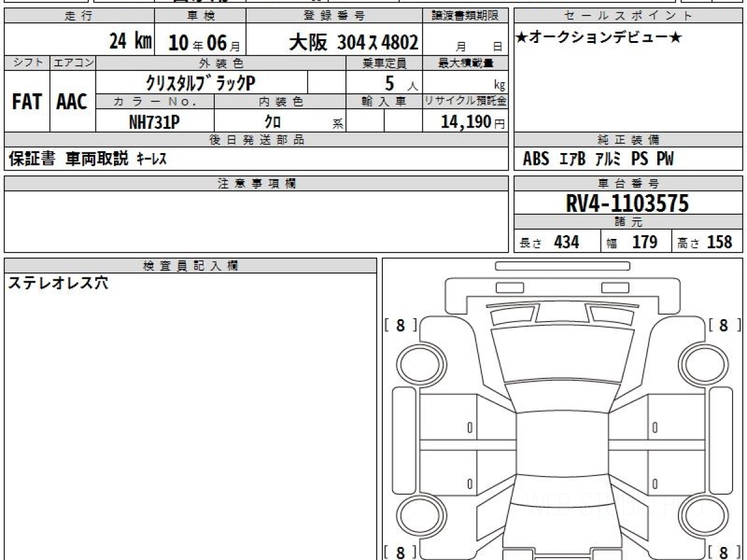Select the length value "434"
This screenshot has height=560, width=747.
566,242
